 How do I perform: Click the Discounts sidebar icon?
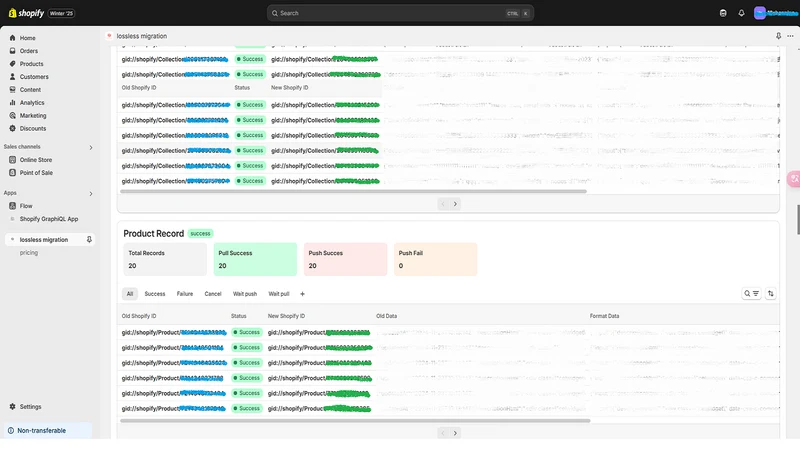point(12,128)
